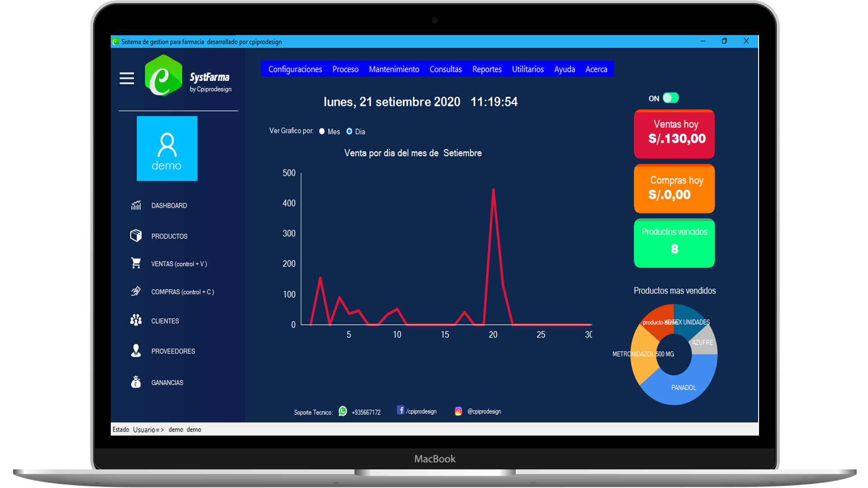This screenshot has height=488, width=868.
Task: Click the Dashboard chart icon
Action: pos(136,205)
